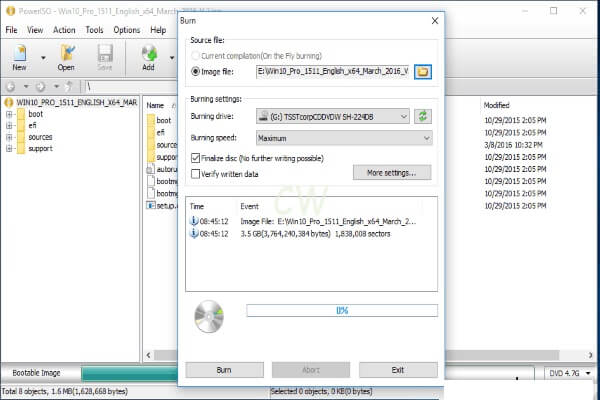Click the file list horizontal scrollbar right arrow
This screenshot has width=600, height=400.
click(x=591, y=355)
